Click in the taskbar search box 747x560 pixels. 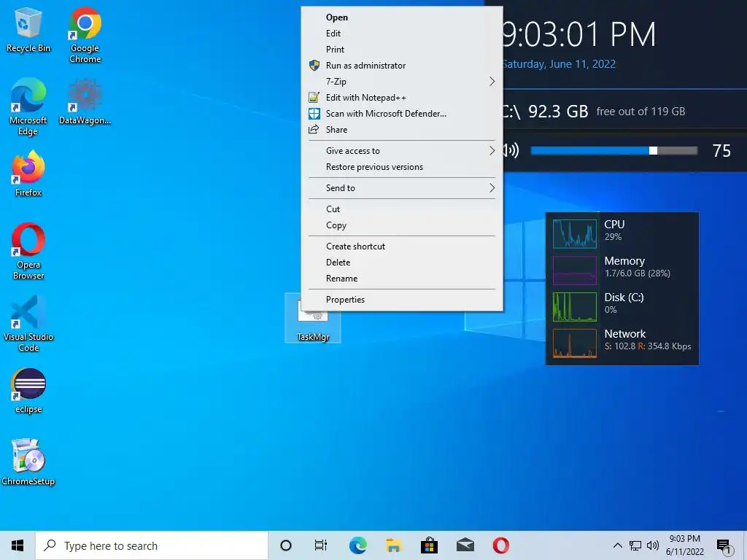pos(152,545)
